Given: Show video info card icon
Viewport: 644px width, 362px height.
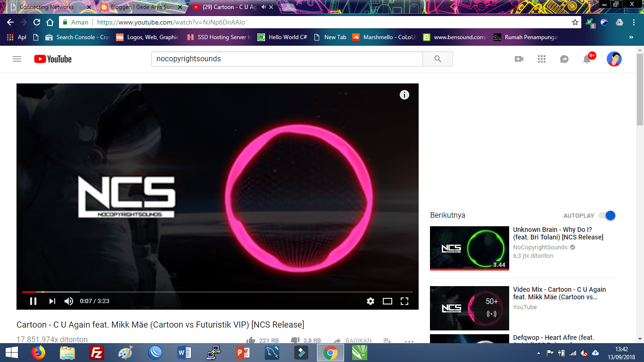Looking at the screenshot, I should pos(404,95).
